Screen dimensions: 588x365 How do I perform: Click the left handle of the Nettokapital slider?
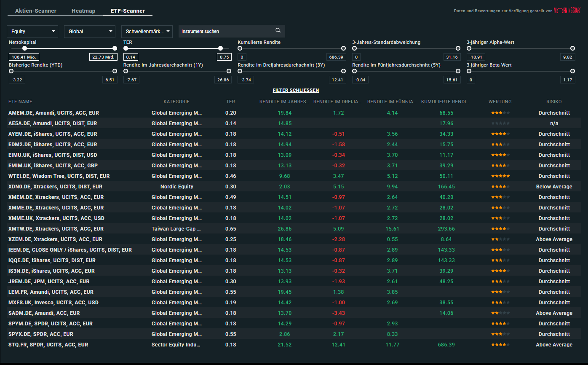tap(24, 48)
